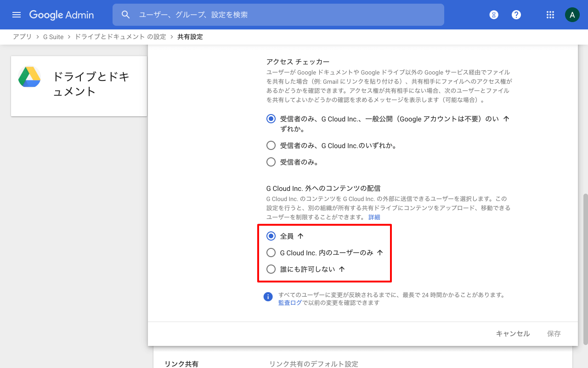Screen dimensions: 588x368
Task: Select the "受信者のみ。" radio option
Action: pyautogui.click(x=271, y=162)
